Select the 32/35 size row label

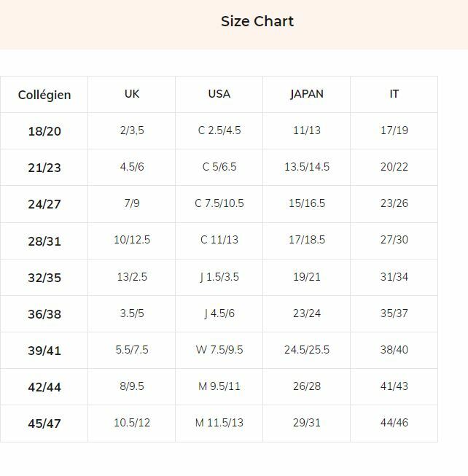44,277
